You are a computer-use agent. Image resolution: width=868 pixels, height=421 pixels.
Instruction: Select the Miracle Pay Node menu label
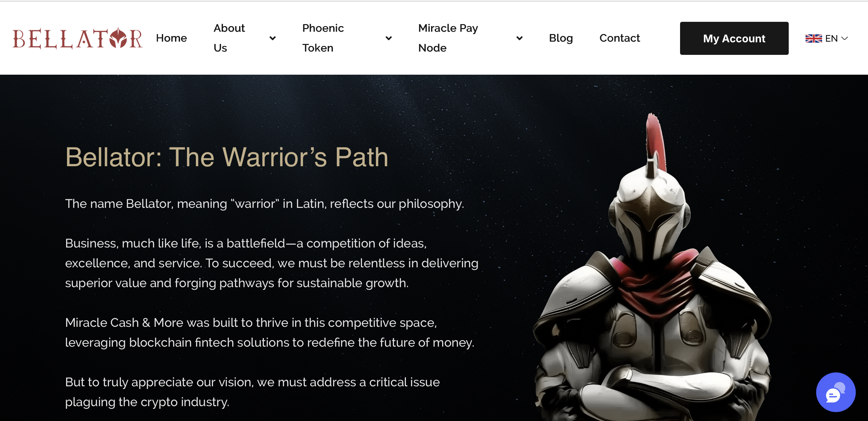coord(448,38)
